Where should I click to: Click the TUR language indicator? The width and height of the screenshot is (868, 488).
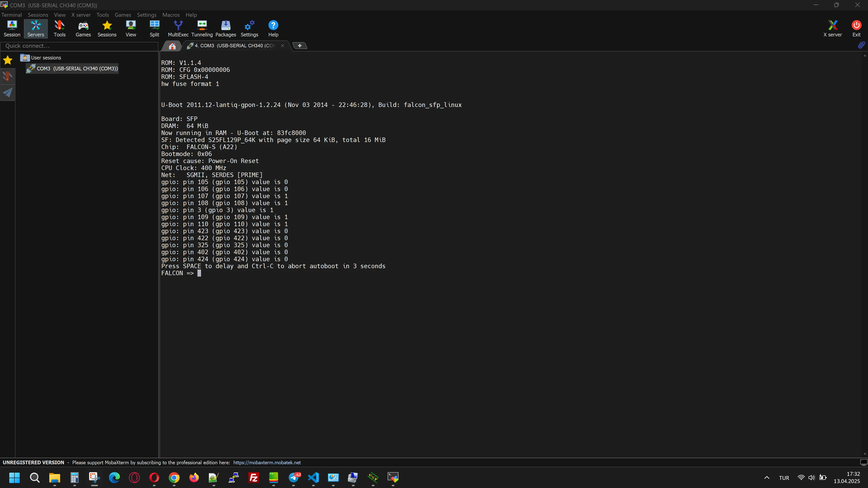pos(784,478)
